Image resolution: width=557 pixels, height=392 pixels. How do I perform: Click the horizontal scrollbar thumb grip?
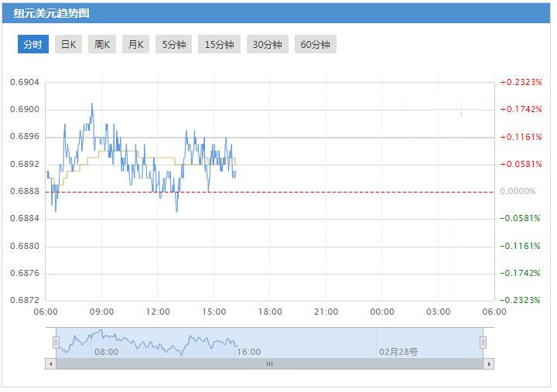[270, 363]
